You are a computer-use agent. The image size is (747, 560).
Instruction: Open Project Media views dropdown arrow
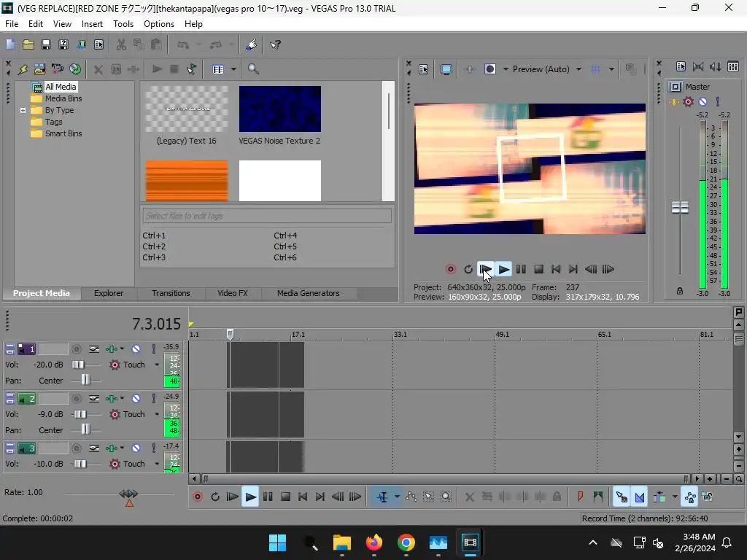233,69
